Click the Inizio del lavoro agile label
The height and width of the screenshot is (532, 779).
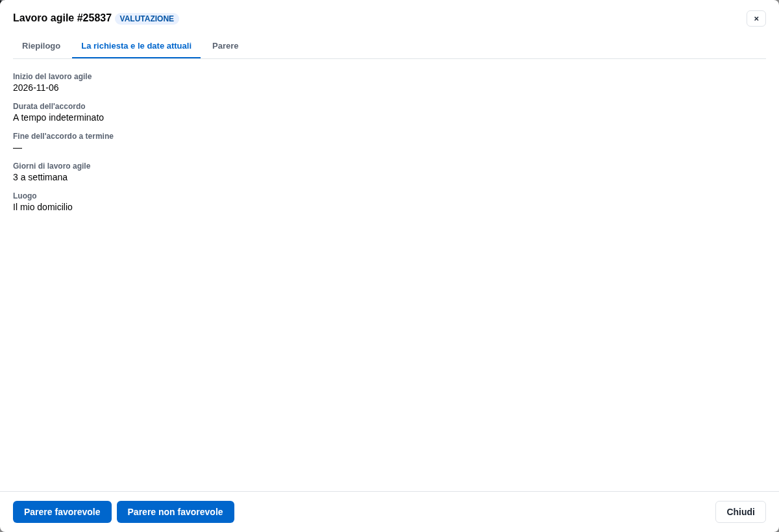[53, 77]
